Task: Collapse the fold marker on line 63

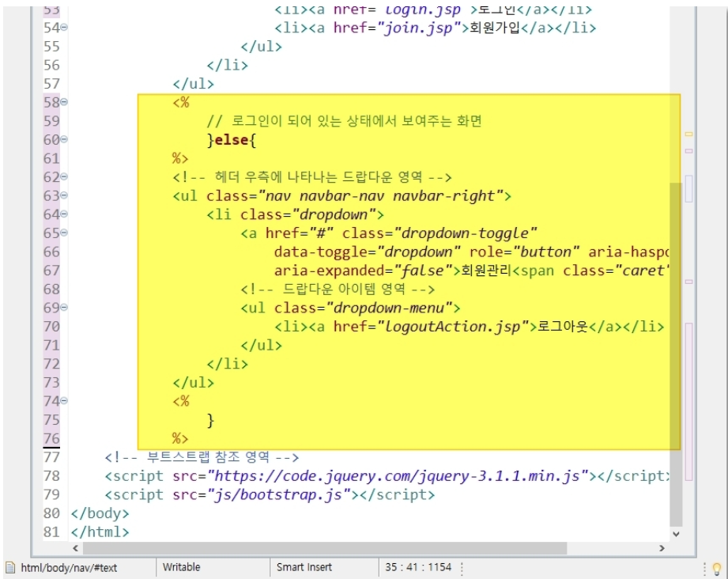Action: coord(64,195)
